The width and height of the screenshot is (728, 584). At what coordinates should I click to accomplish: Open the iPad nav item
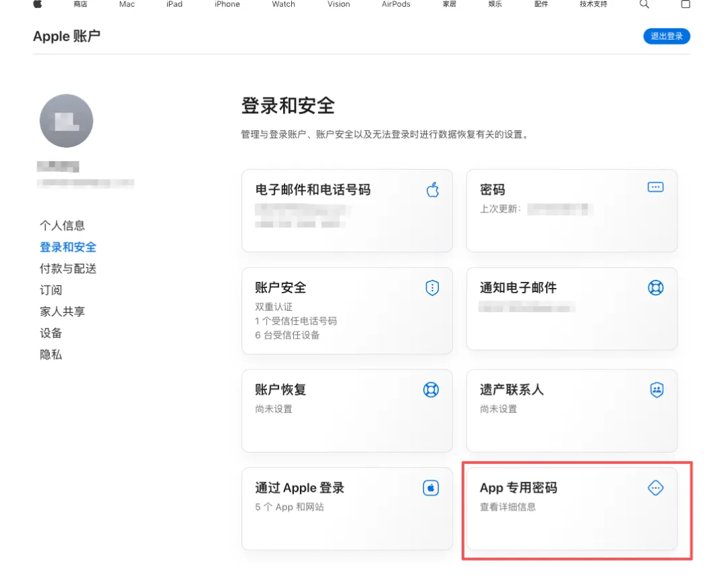click(175, 4)
